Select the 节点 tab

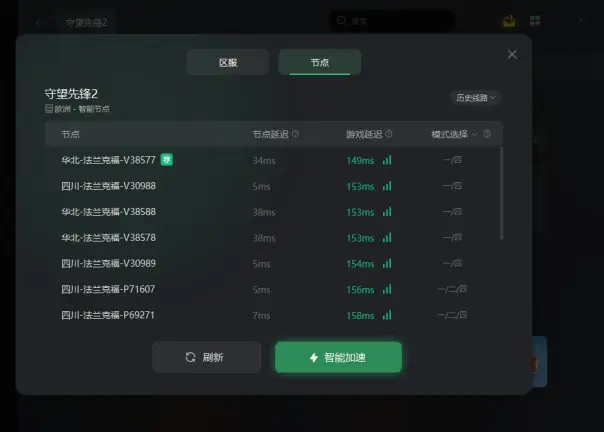click(x=319, y=62)
